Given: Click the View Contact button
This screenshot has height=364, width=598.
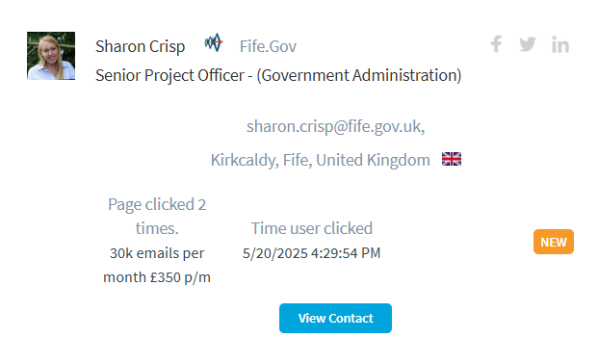Looking at the screenshot, I should pos(335,318).
